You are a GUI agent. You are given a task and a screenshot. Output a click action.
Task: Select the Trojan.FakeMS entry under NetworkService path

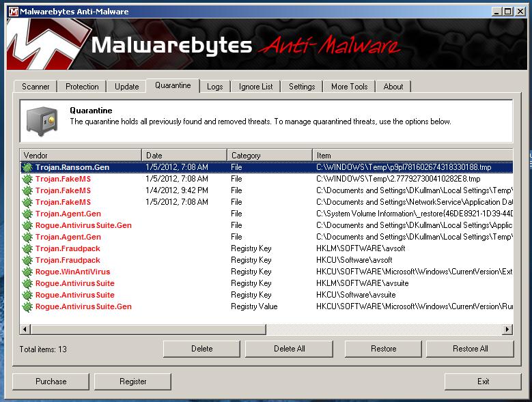click(266, 202)
